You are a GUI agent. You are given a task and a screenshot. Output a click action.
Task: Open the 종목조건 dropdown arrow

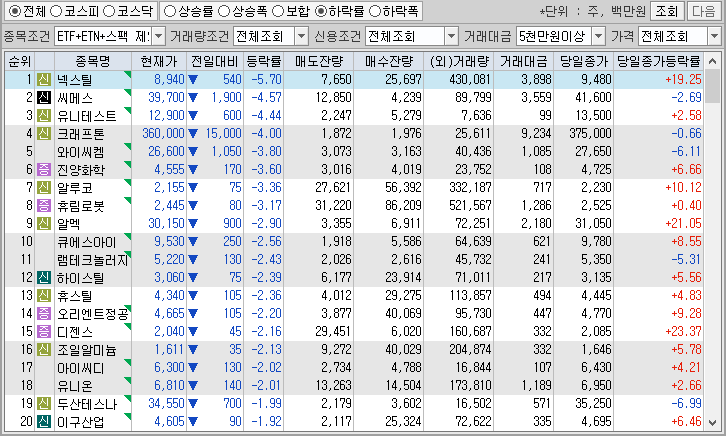[158, 36]
